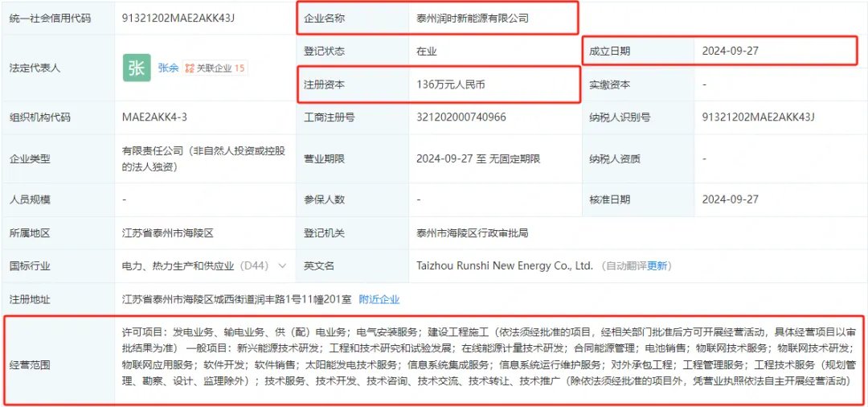Image resolution: width=868 pixels, height=407 pixels.
Task: Click the 更新 translation link
Action: (657, 265)
